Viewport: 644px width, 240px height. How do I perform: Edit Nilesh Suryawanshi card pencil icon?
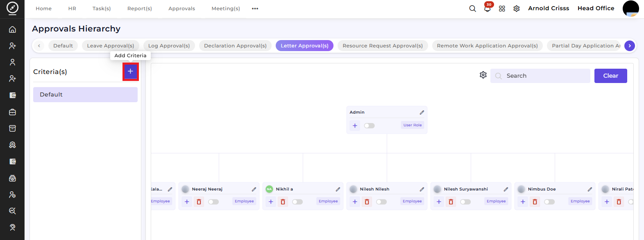click(506, 189)
